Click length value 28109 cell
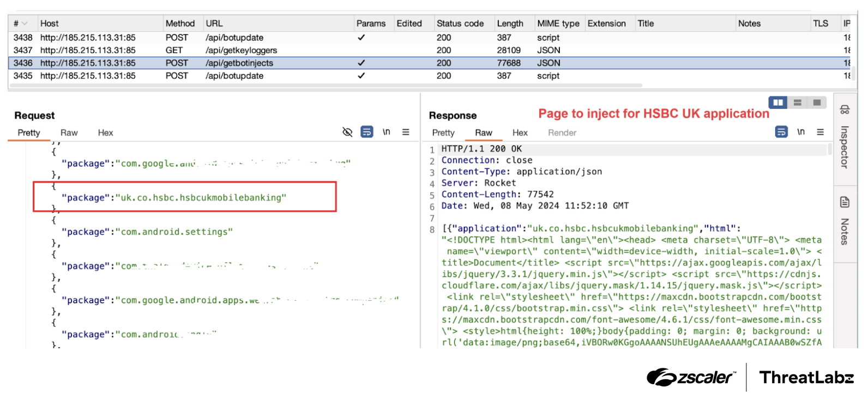The width and height of the screenshot is (868, 400). pos(509,50)
